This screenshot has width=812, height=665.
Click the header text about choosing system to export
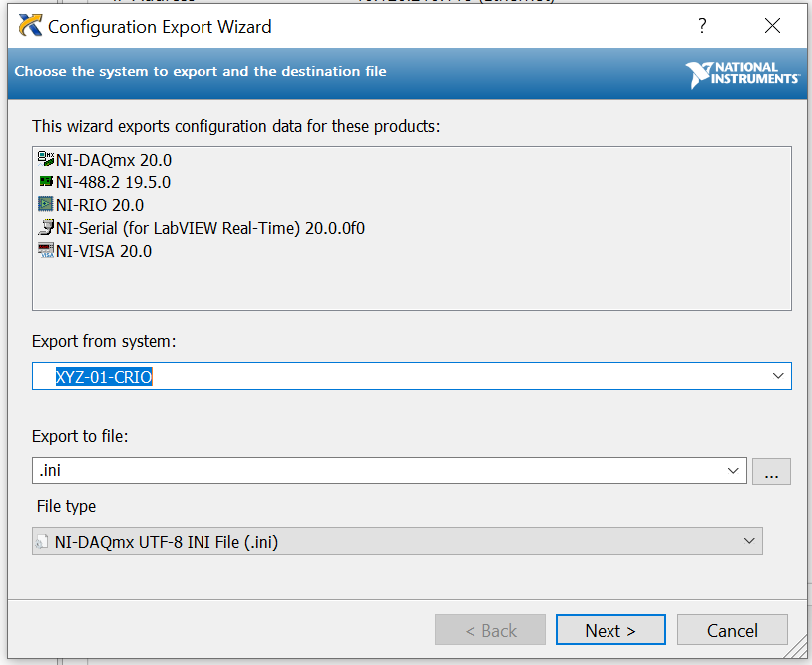(201, 71)
